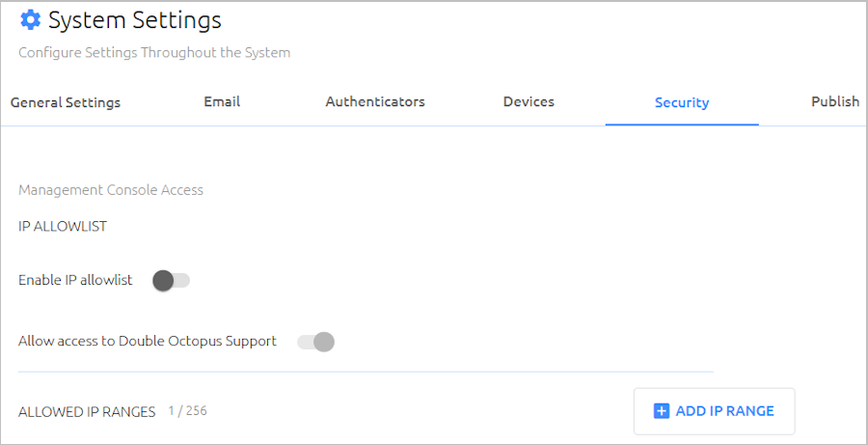
Task: Click the Enable IP allowlist label text
Action: [x=75, y=280]
